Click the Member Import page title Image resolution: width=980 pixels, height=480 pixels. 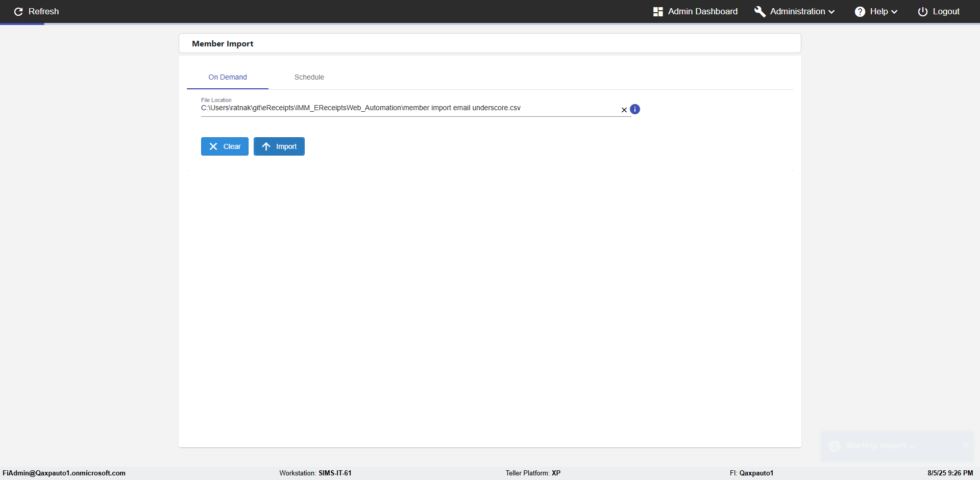(x=223, y=44)
